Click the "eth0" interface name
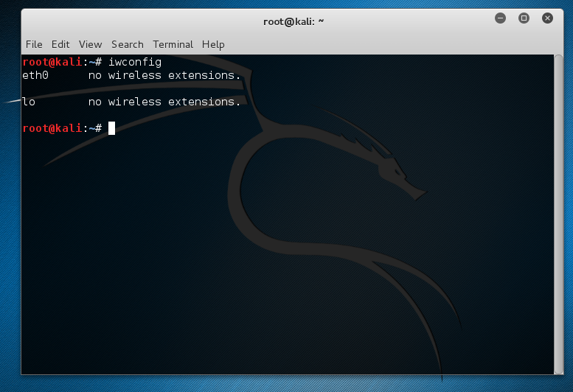The height and width of the screenshot is (392, 573). [35, 75]
